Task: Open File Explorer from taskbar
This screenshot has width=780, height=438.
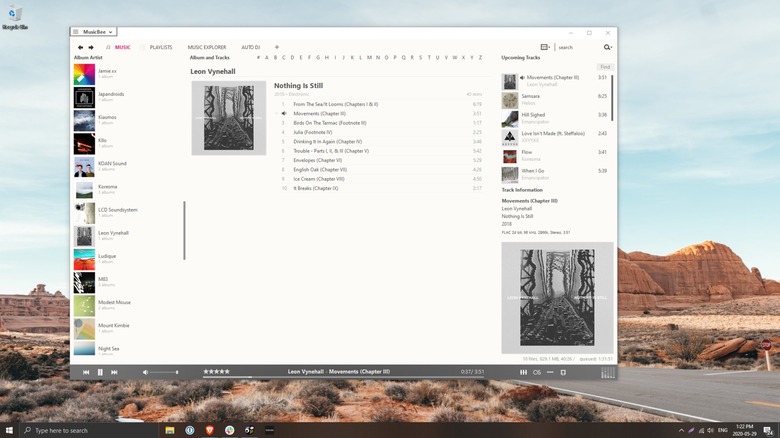Action: (x=170, y=430)
